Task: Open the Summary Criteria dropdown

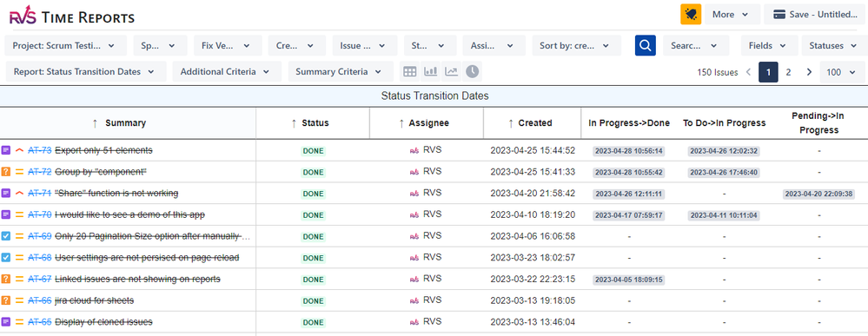Action: (x=341, y=71)
